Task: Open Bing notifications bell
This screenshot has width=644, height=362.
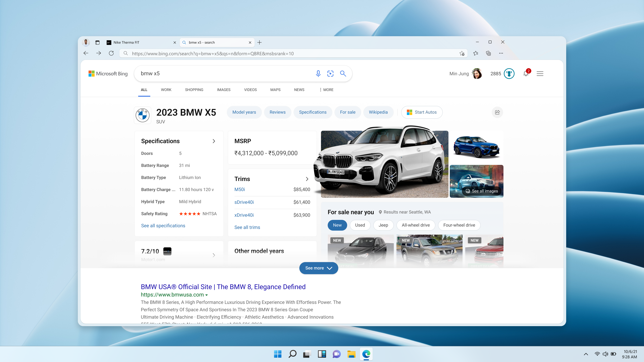Action: coord(526,73)
